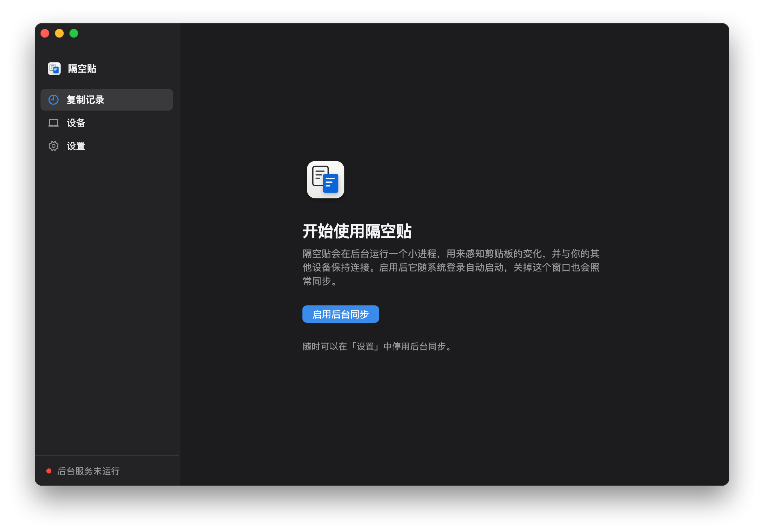Click the gear icon beside 设置

point(54,146)
